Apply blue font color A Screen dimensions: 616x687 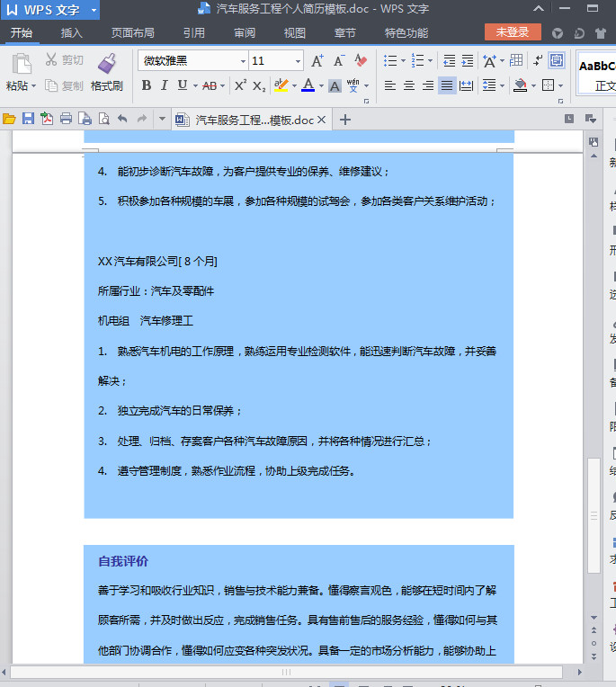[x=308, y=85]
